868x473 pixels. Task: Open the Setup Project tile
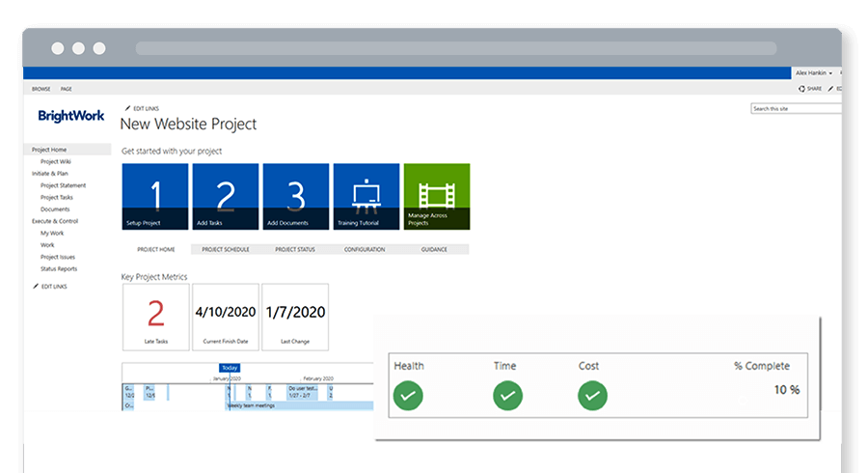click(x=154, y=197)
